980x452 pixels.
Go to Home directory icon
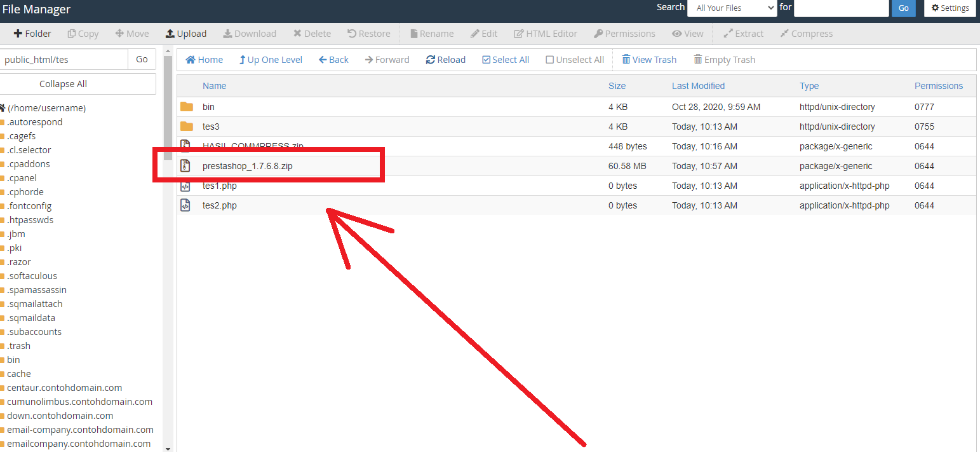pos(191,60)
